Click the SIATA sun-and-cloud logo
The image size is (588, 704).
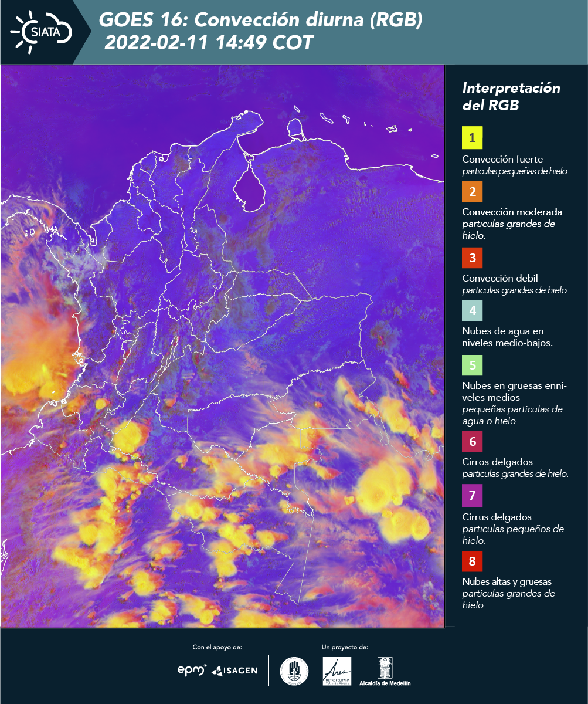coord(41,32)
